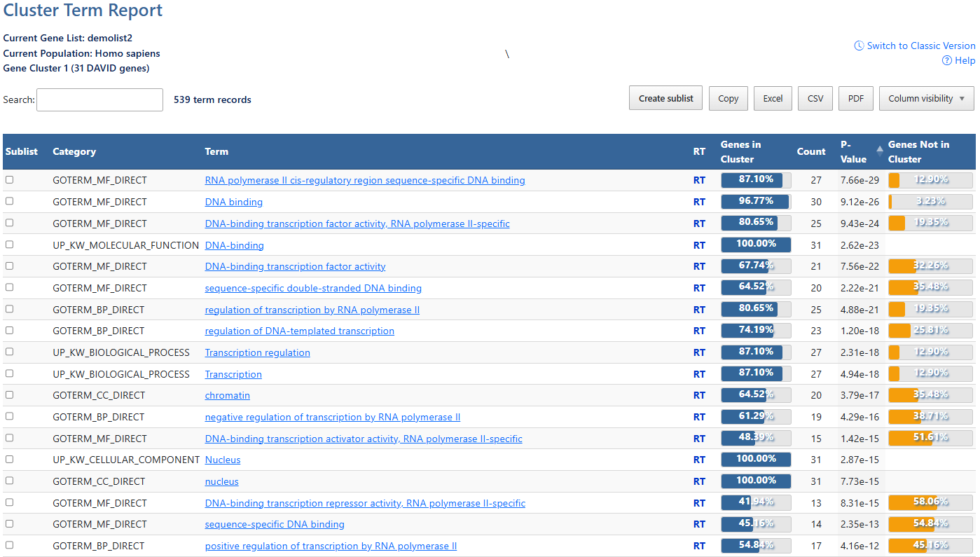This screenshot has height=557, width=980.
Task: Open the Column visibility dropdown
Action: pos(926,98)
